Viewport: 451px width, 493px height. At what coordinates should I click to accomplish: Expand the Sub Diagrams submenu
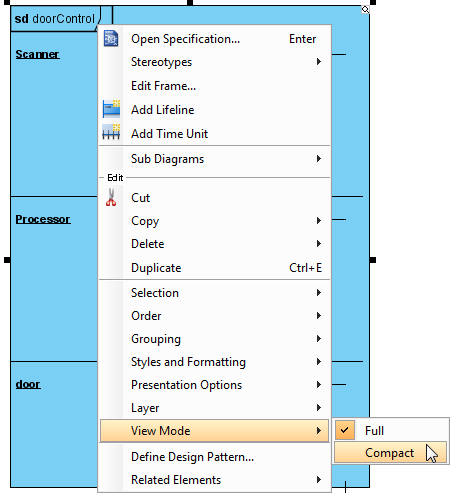point(214,159)
